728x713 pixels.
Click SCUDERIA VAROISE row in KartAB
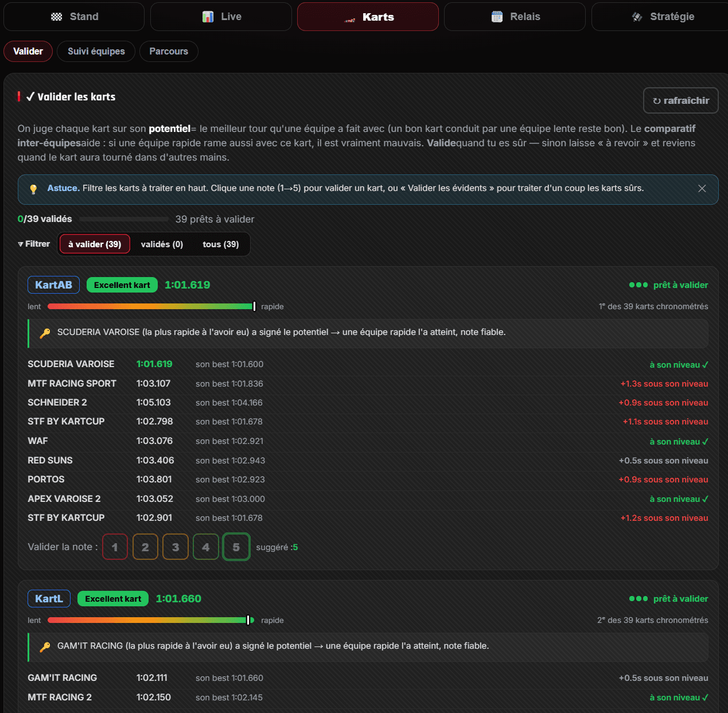point(368,364)
